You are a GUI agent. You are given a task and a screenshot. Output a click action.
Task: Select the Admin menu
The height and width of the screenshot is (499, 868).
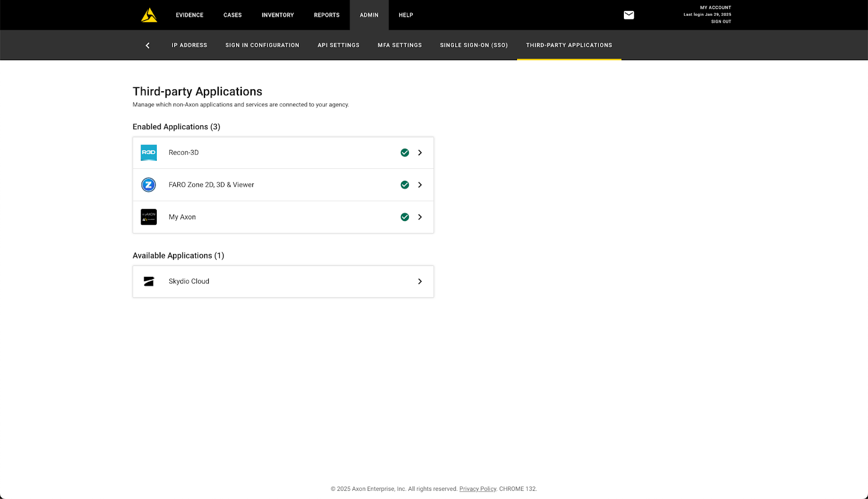[x=369, y=15]
